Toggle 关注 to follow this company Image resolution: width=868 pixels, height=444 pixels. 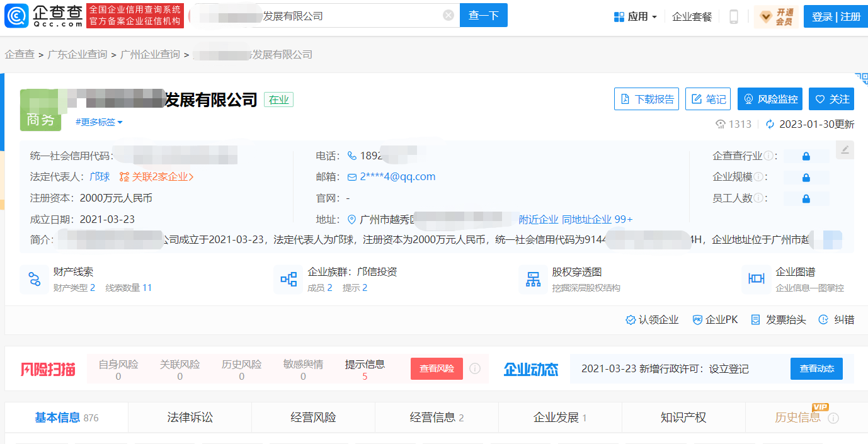(831, 99)
